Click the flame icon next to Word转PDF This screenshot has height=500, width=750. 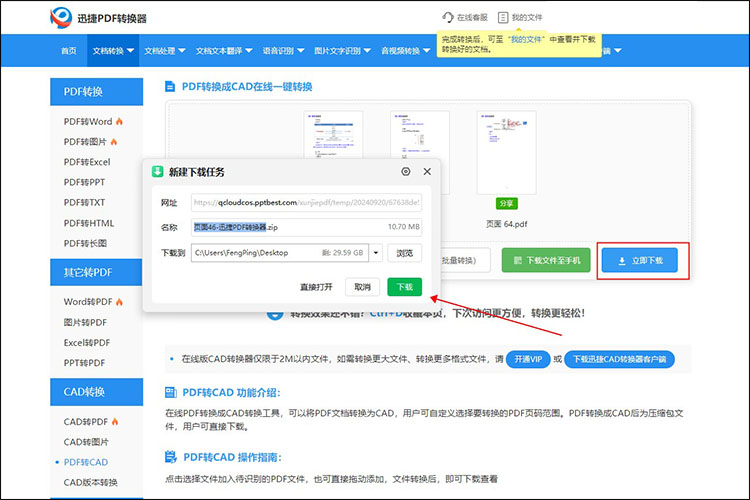(119, 302)
